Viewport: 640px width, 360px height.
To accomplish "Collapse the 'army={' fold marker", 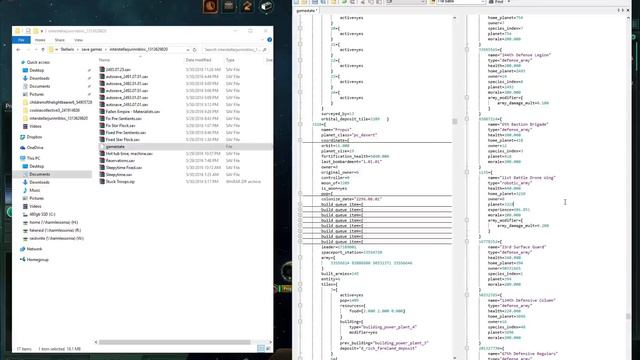I will [300, 258].
